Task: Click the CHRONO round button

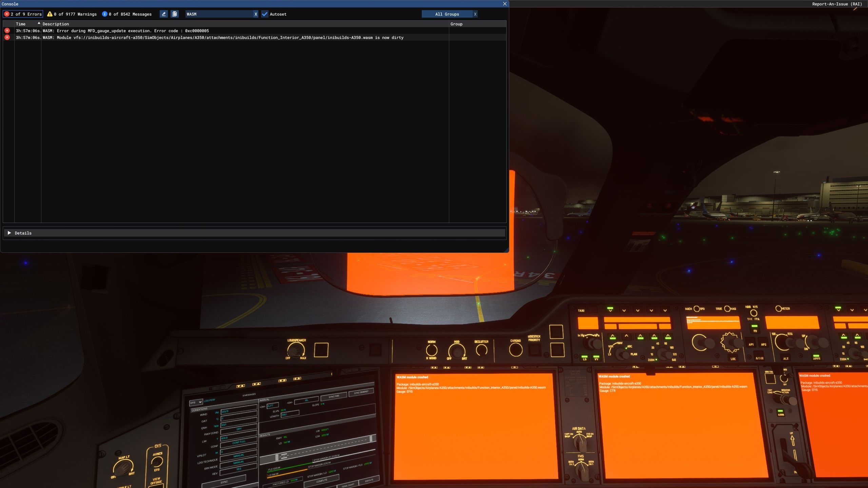Action: pyautogui.click(x=515, y=350)
